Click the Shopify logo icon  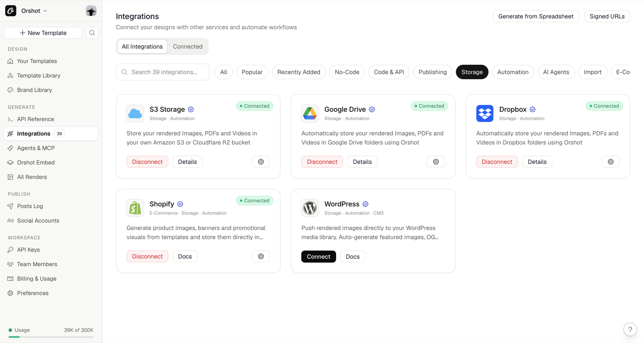pos(135,208)
